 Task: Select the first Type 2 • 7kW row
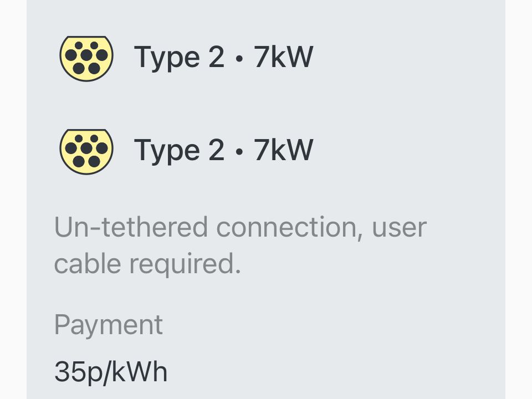coord(223,58)
